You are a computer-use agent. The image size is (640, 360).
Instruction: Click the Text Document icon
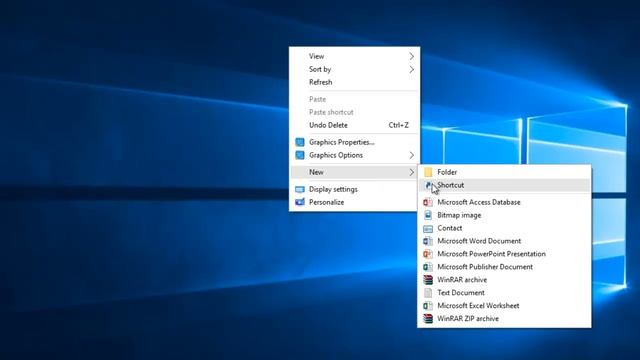coord(428,293)
